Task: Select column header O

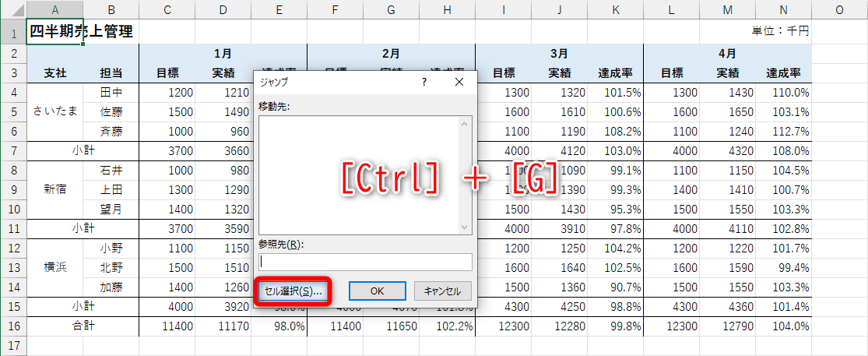Action: point(839,9)
